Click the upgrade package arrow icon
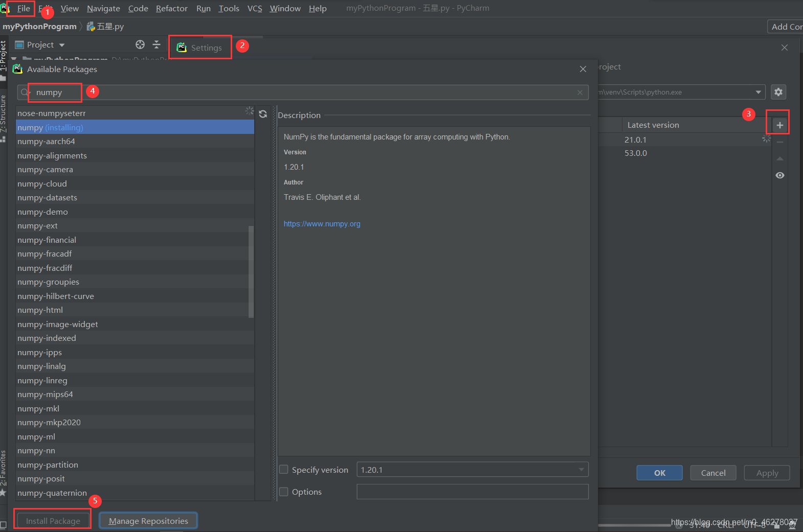The height and width of the screenshot is (532, 803). pyautogui.click(x=779, y=159)
